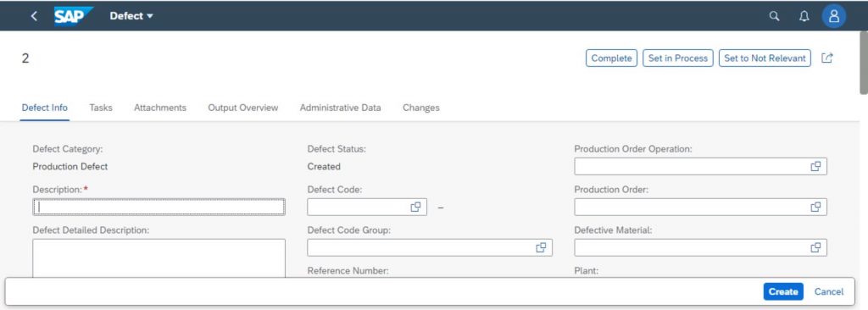The width and height of the screenshot is (868, 310).
Task: Open value help for Defect Code Group
Action: pyautogui.click(x=541, y=247)
